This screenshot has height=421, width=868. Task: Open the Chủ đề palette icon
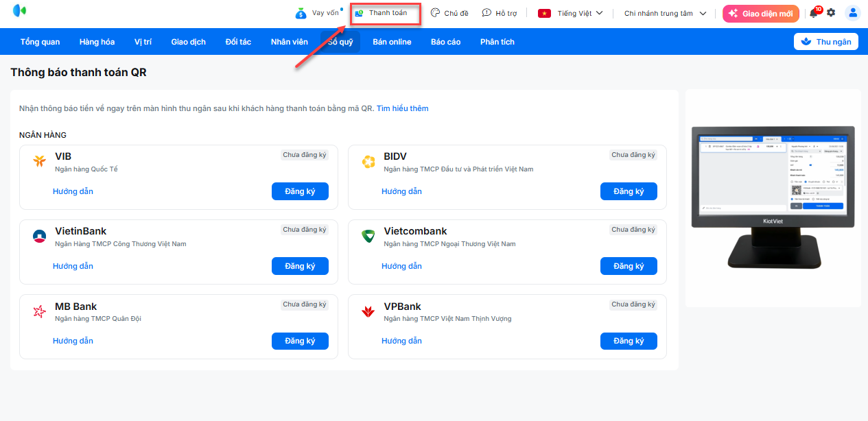435,13
